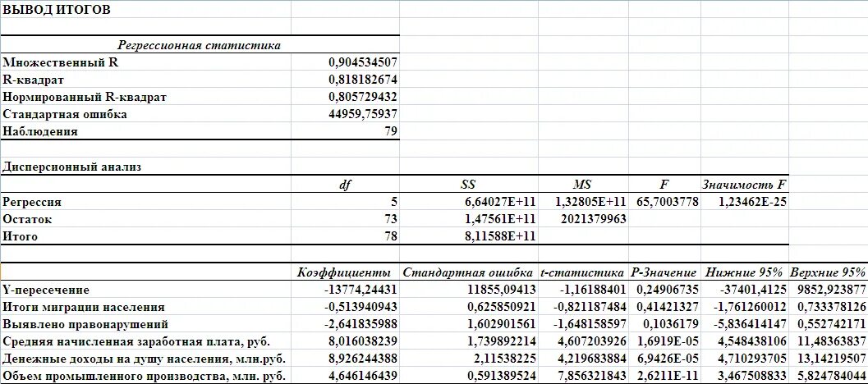
Task: Select the regression df value 5
Action: (x=394, y=202)
